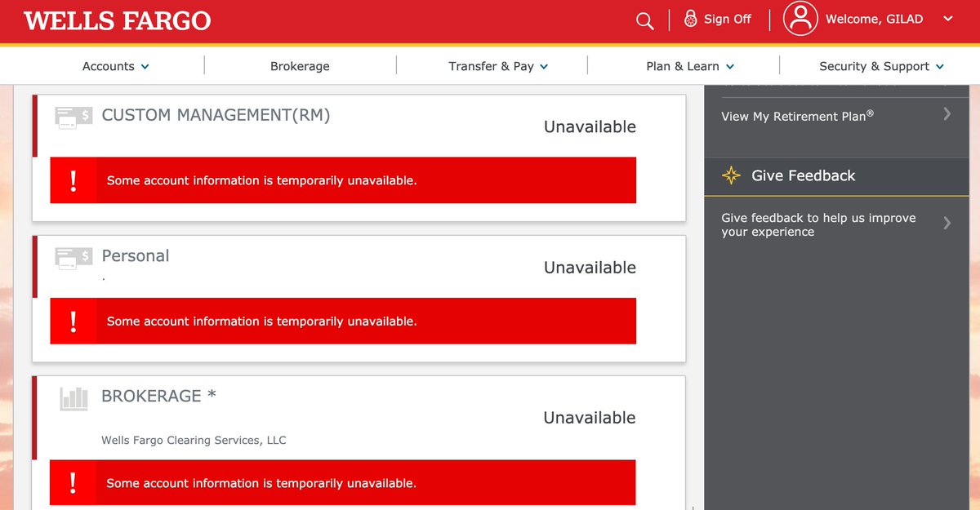980x510 pixels.
Task: Open the Personal account link
Action: point(136,256)
